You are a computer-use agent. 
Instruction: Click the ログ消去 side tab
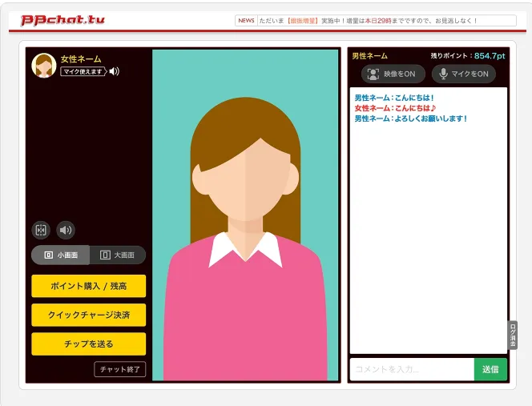(x=512, y=335)
